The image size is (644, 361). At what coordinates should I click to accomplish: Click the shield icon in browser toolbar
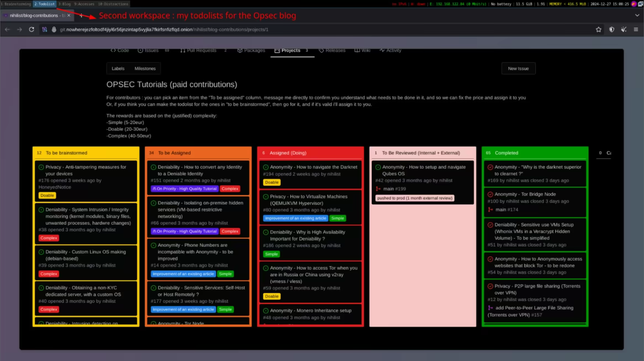point(611,29)
